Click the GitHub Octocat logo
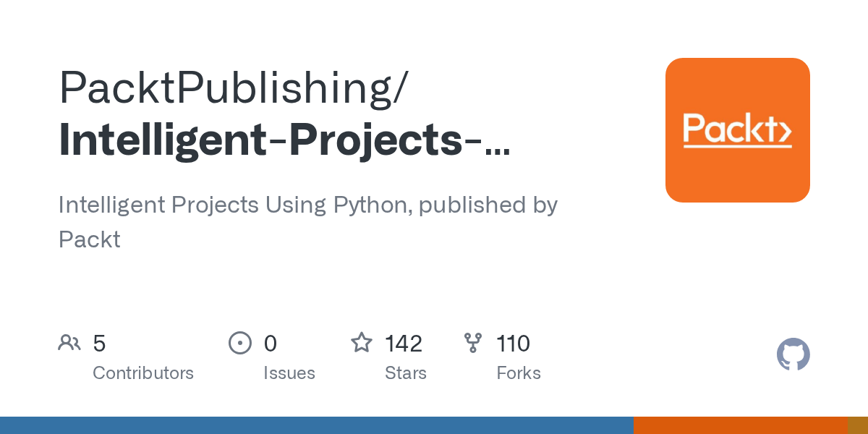This screenshot has height=434, width=868. [793, 355]
